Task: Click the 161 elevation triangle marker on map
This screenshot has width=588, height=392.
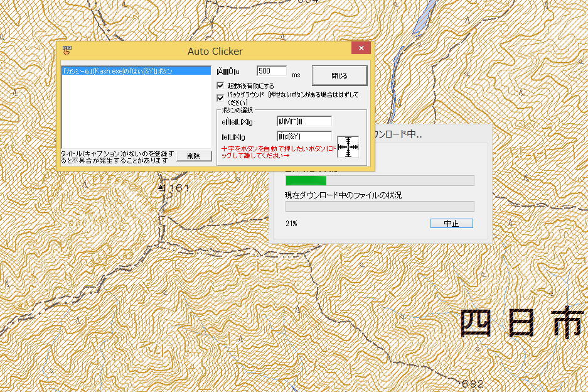Action: click(161, 187)
